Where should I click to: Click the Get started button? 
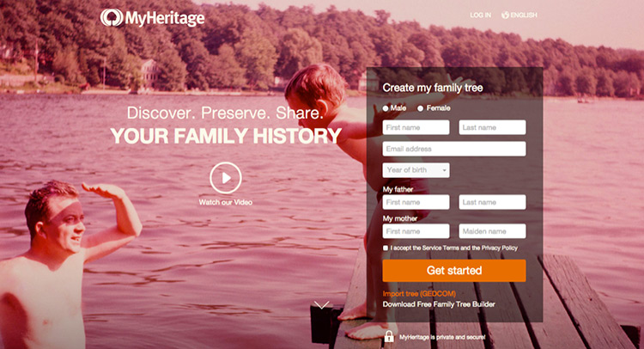(454, 271)
